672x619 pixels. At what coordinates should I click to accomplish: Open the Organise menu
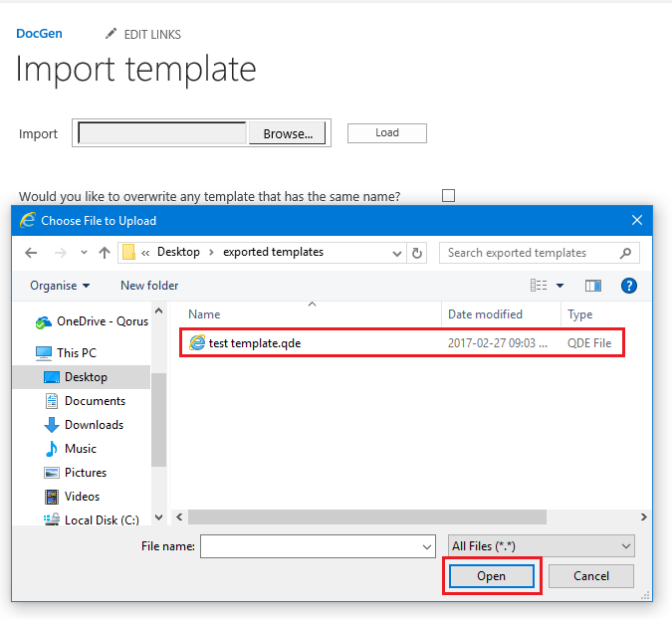tap(60, 286)
